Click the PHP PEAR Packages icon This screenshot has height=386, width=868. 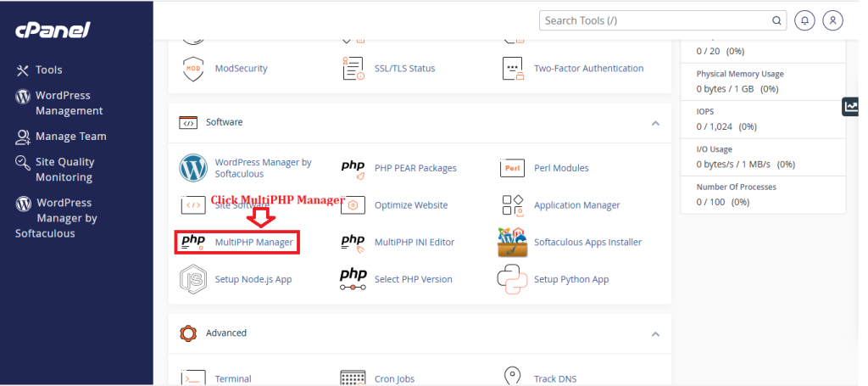coord(353,169)
